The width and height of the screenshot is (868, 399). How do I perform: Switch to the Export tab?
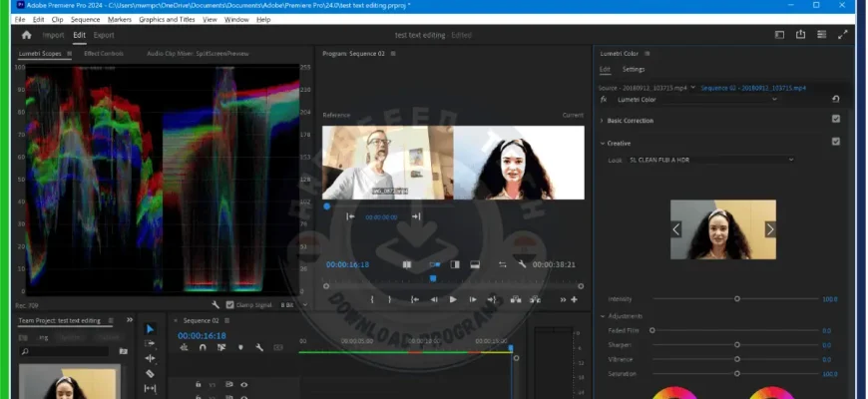(103, 35)
